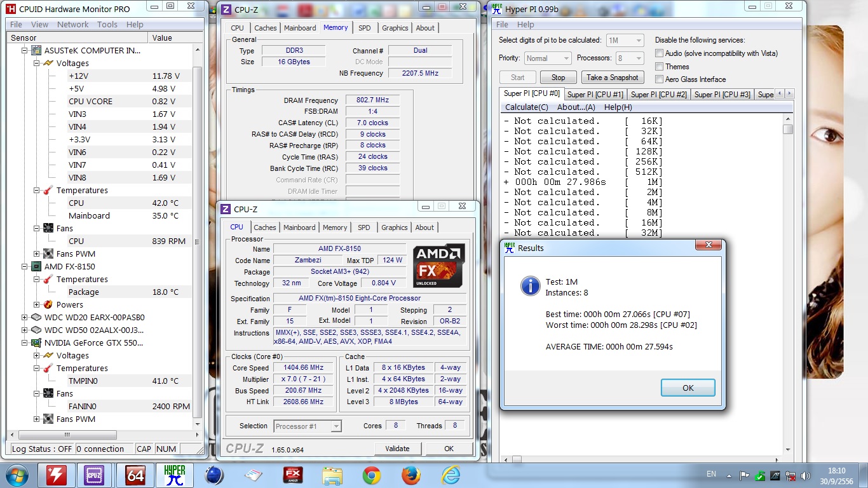Click the paper eraser taskbar icon
The image size is (868, 488).
coord(254,475)
